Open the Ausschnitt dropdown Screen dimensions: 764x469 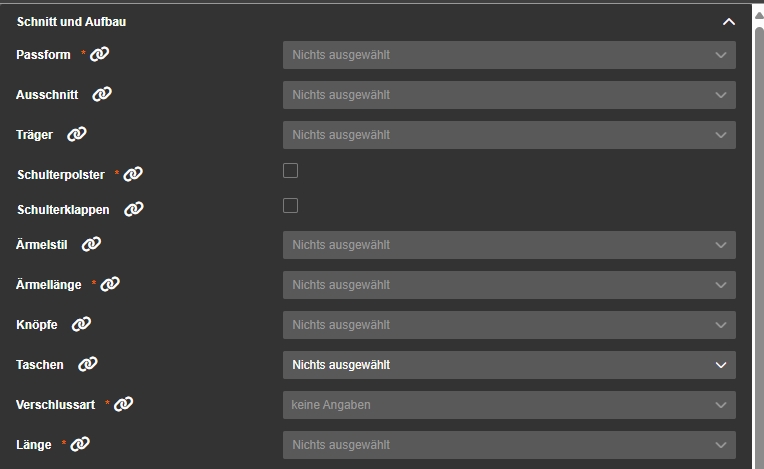click(509, 95)
